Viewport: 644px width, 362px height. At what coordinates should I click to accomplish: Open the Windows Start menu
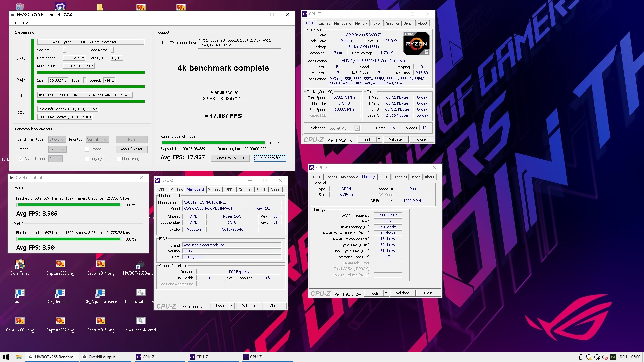coord(6,357)
